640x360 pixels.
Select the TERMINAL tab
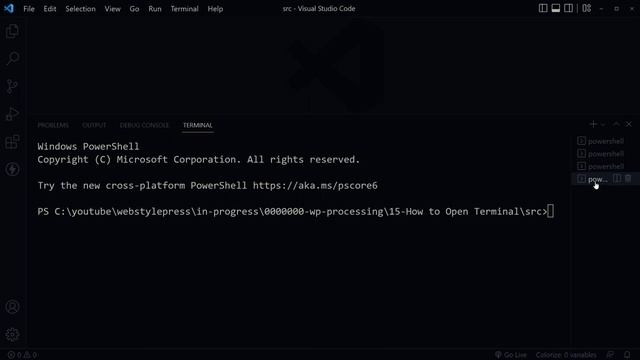coord(198,125)
